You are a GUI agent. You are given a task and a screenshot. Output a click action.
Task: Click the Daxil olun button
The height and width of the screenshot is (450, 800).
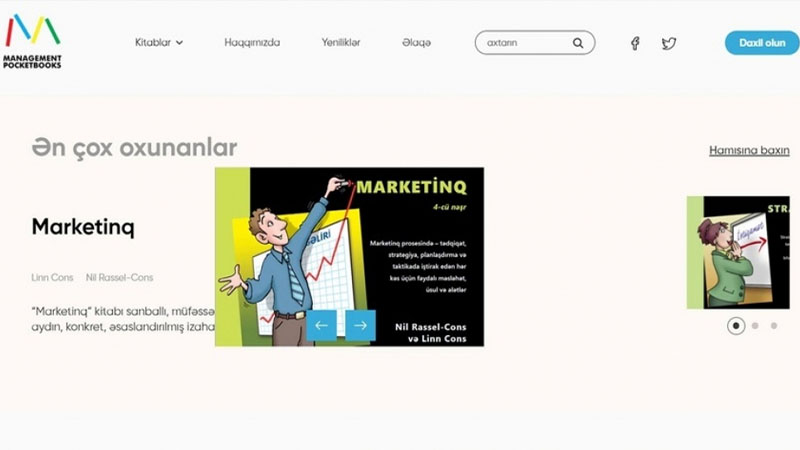tap(762, 43)
